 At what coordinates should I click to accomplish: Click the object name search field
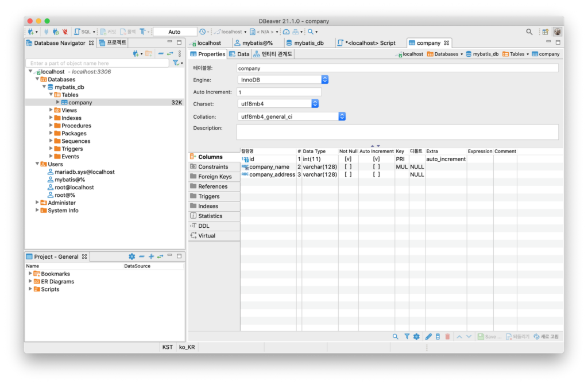[98, 63]
